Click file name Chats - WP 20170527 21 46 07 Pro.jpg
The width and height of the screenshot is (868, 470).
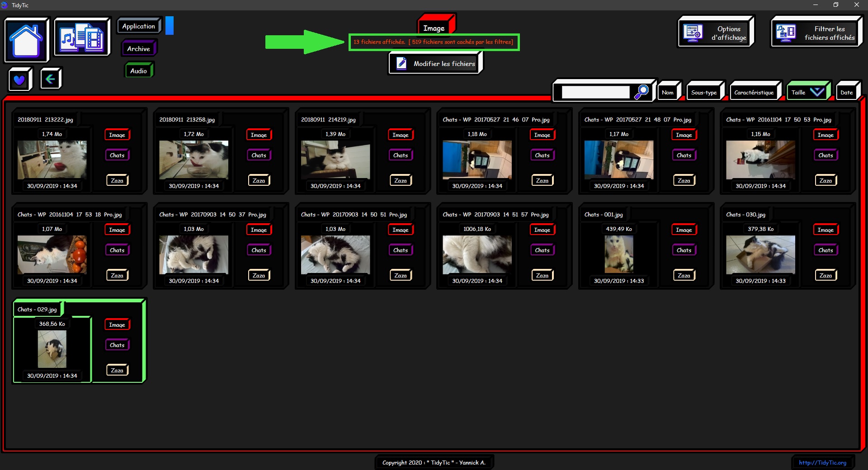pyautogui.click(x=496, y=120)
